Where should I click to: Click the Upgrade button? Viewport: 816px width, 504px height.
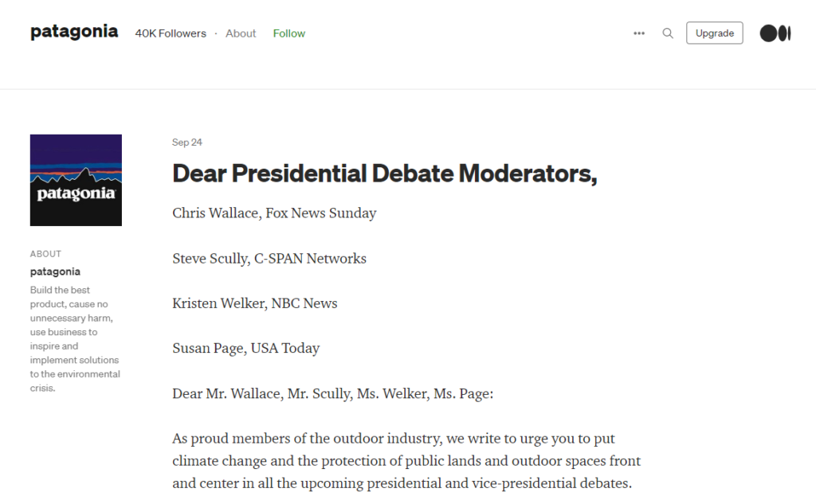[x=715, y=33]
